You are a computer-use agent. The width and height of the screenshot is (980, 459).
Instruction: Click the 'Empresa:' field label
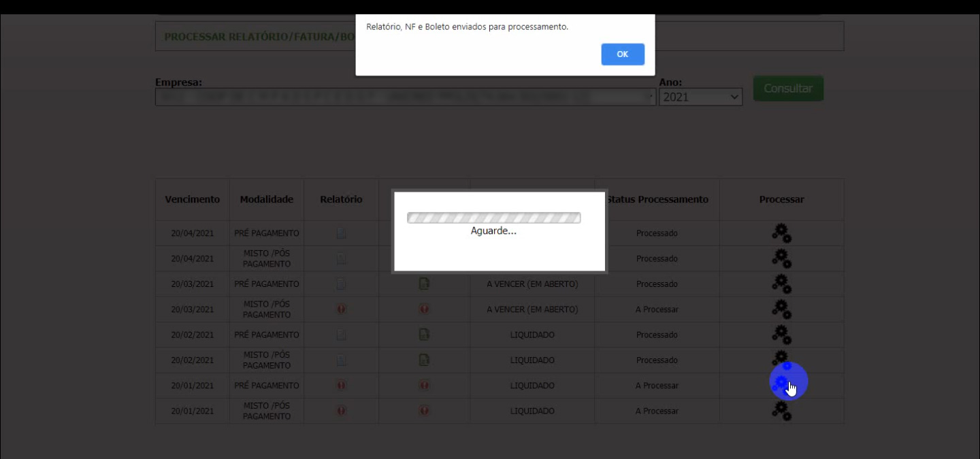(178, 82)
